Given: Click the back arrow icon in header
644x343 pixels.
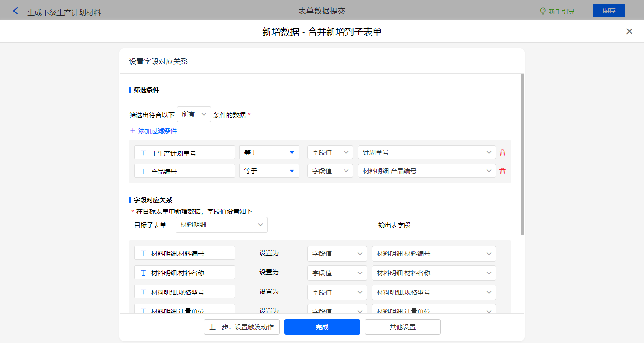Looking at the screenshot, I should tap(16, 11).
